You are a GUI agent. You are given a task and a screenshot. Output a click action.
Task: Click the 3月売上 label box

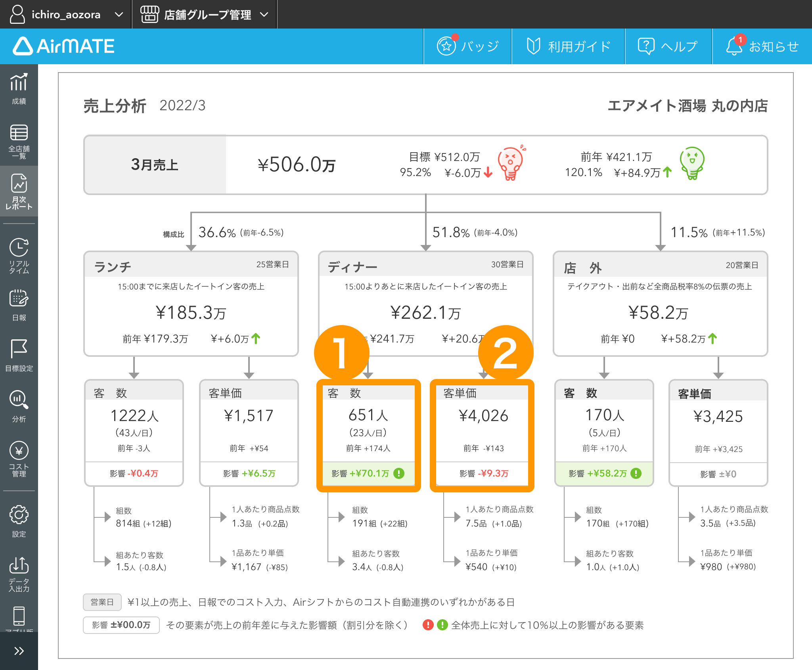click(155, 165)
